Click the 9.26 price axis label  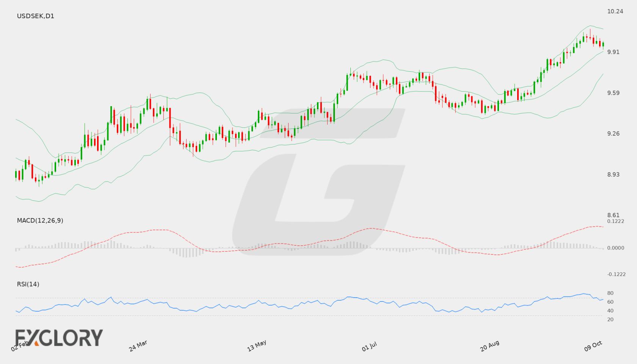coord(613,133)
